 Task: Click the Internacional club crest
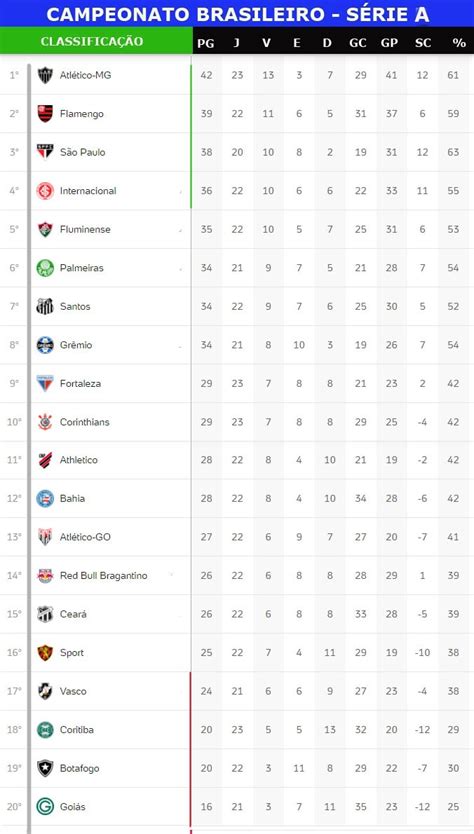pyautogui.click(x=45, y=190)
